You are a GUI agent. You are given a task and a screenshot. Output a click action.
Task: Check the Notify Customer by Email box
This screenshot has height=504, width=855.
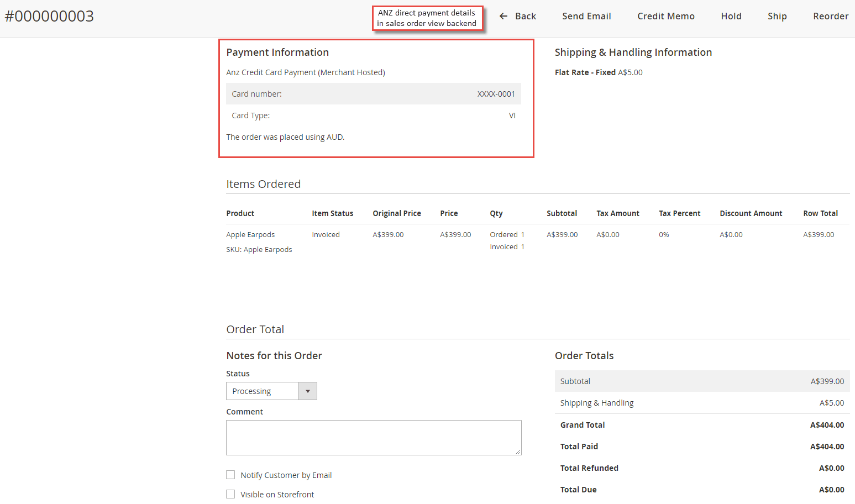(x=230, y=475)
